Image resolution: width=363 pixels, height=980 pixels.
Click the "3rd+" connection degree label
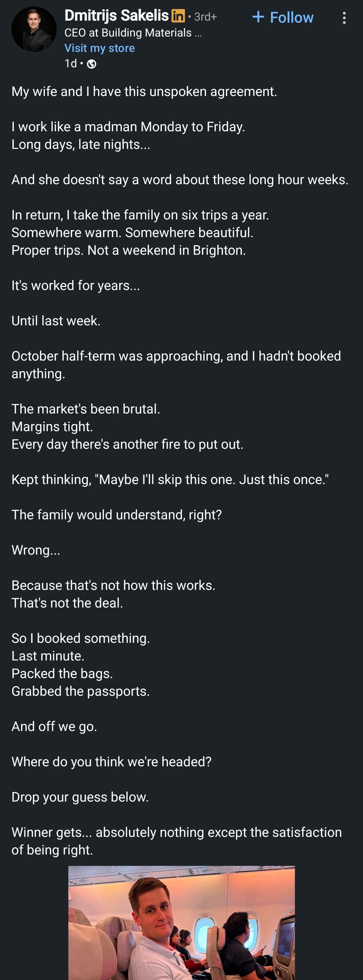[205, 17]
